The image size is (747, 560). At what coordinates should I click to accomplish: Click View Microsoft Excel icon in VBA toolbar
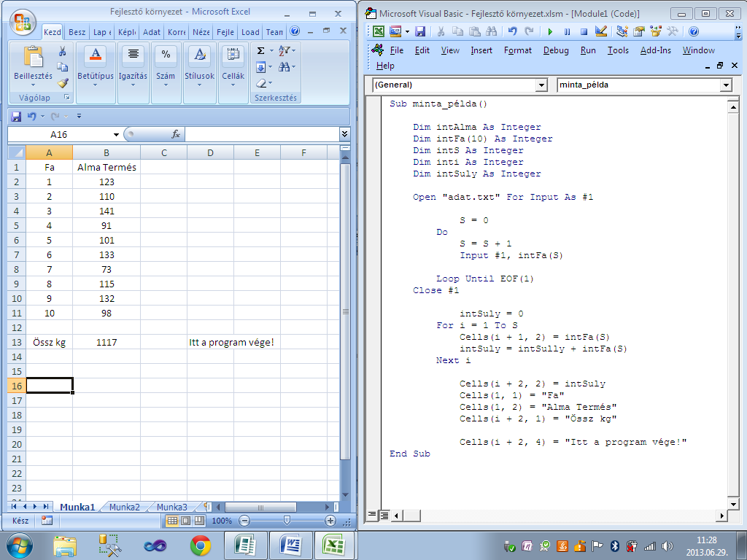(x=379, y=31)
